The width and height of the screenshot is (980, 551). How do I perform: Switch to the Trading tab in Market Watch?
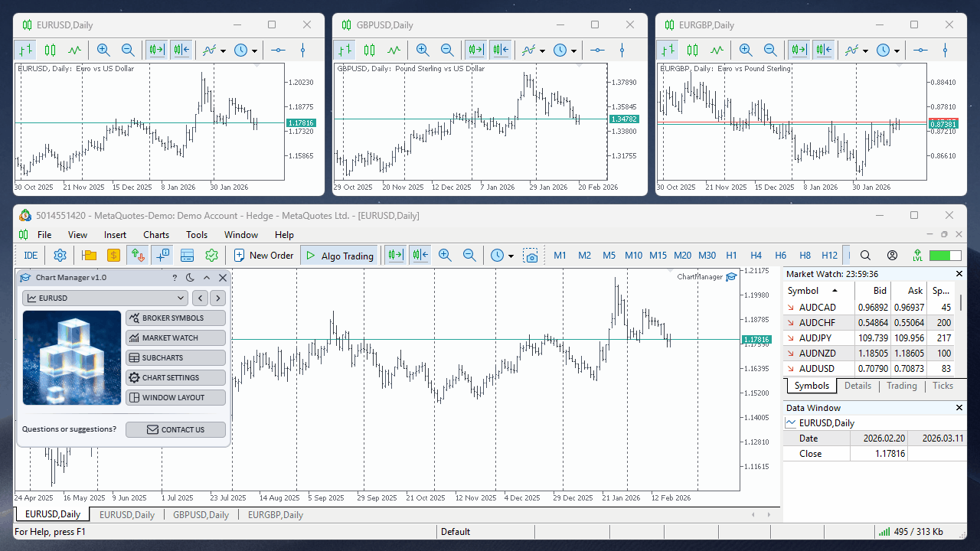[901, 386]
